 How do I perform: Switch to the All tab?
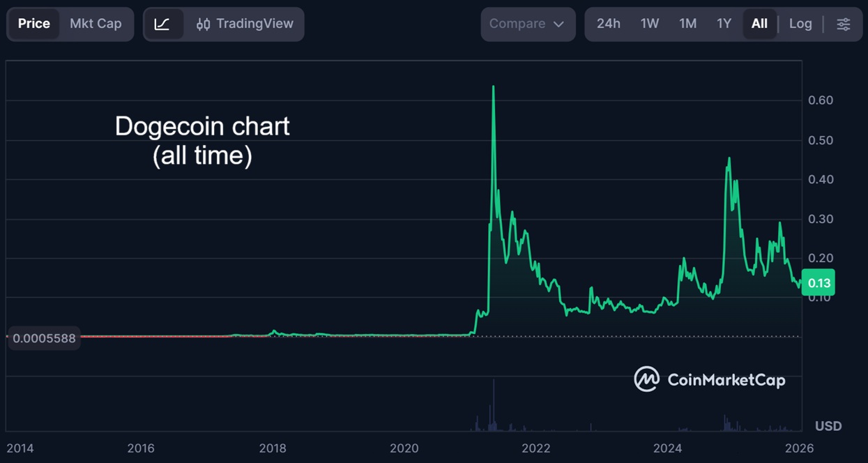760,23
